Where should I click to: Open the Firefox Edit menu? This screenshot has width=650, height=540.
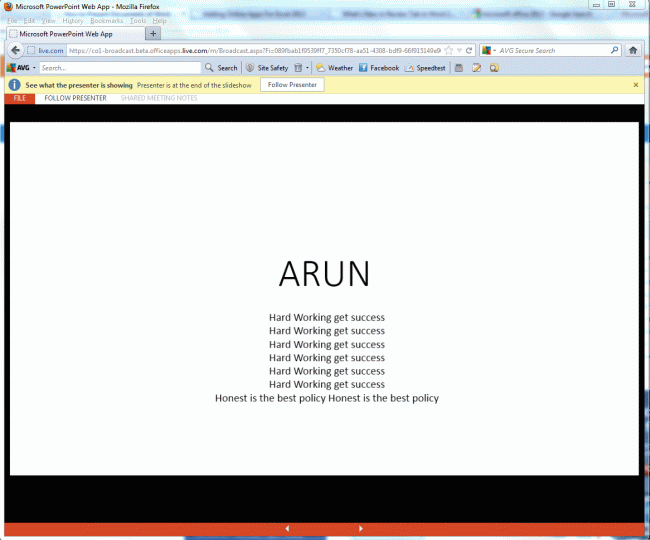pyautogui.click(x=29, y=21)
